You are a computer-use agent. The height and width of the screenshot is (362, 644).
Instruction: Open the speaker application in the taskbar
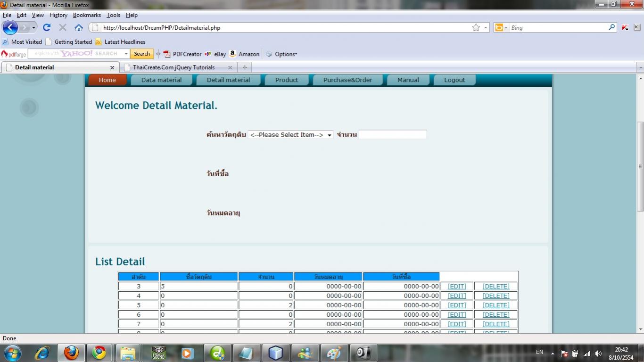coord(363,353)
